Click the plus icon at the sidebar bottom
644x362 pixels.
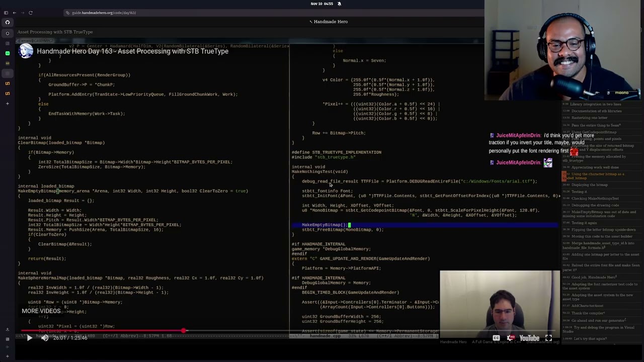pos(7,356)
